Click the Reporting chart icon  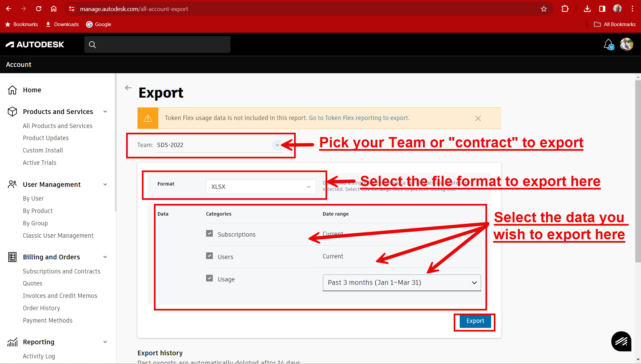pos(12,342)
